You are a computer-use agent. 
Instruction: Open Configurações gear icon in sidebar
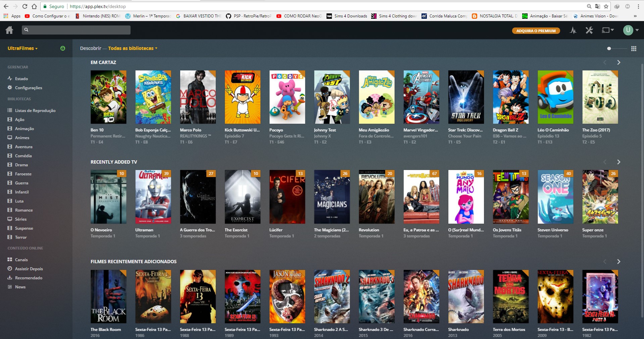tap(10, 88)
